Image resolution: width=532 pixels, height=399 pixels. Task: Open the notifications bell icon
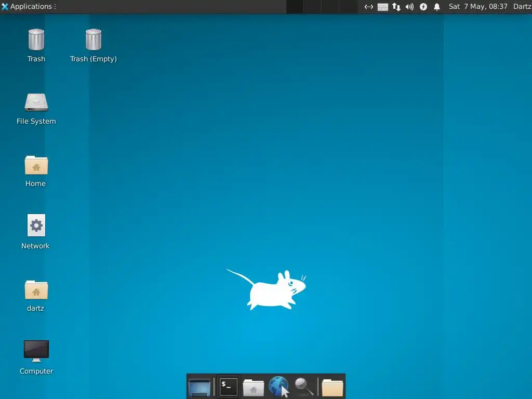click(437, 7)
